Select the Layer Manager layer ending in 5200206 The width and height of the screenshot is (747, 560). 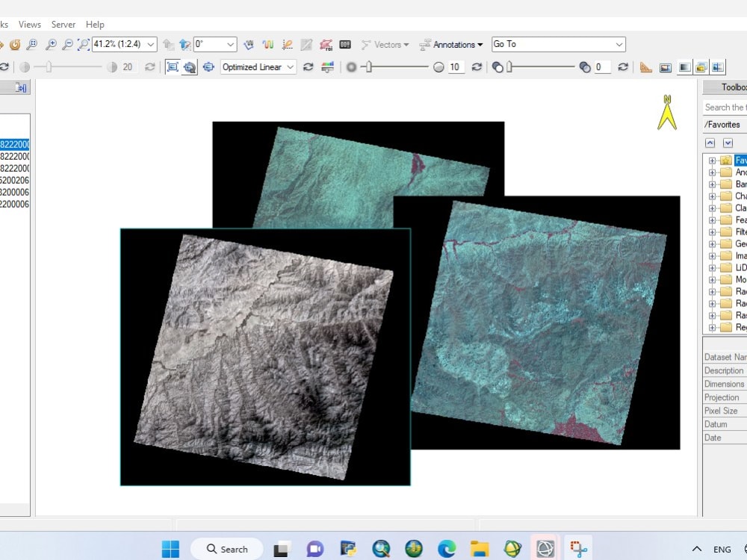tap(14, 180)
